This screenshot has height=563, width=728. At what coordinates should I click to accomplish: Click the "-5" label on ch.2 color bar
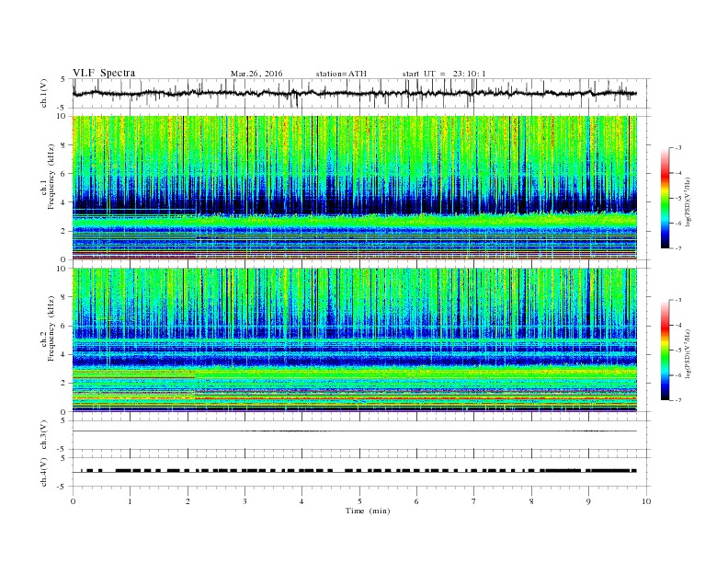click(x=678, y=350)
